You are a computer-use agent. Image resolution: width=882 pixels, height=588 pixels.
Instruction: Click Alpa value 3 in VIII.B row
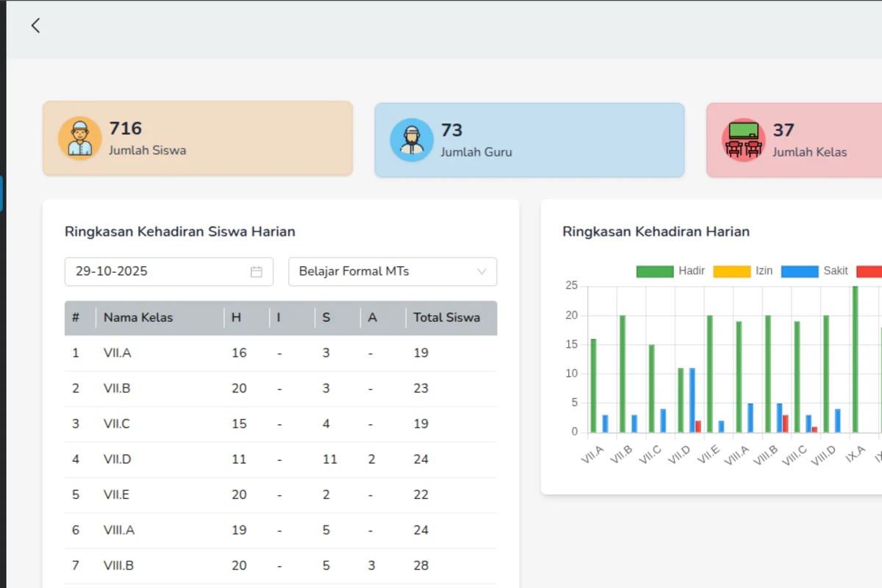coord(371,565)
